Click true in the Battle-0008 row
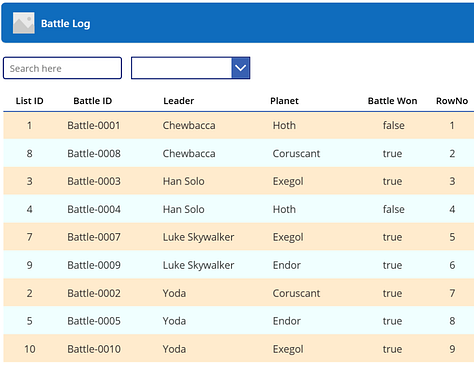This screenshot has width=474, height=365. click(392, 153)
